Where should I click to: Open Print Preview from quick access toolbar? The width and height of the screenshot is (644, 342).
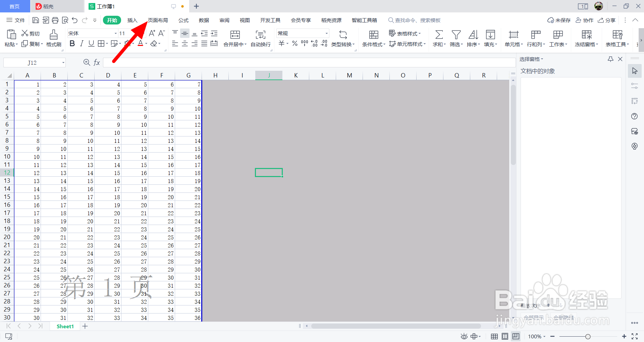coord(65,20)
